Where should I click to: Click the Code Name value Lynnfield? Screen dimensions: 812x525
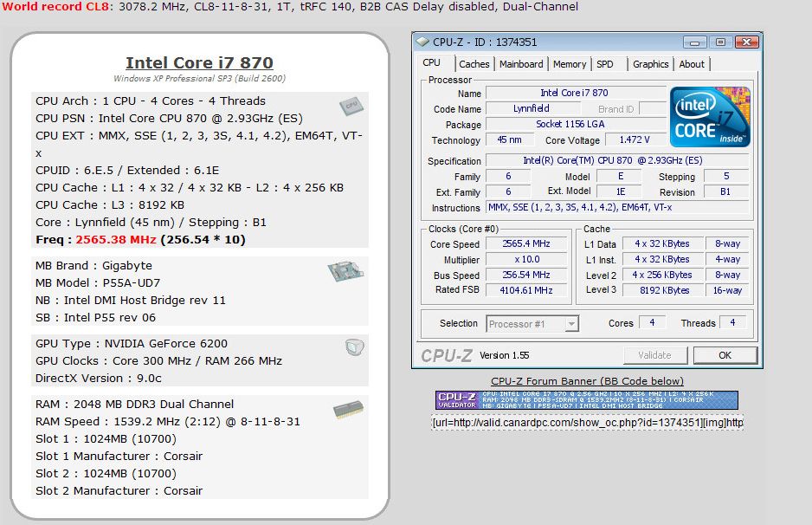532,108
